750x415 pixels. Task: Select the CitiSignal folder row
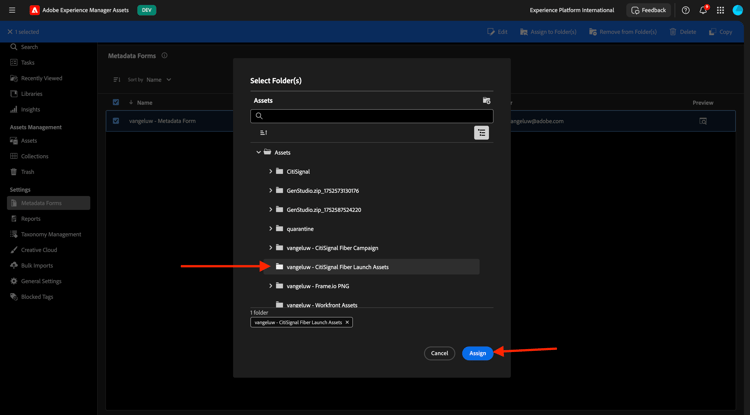371,172
